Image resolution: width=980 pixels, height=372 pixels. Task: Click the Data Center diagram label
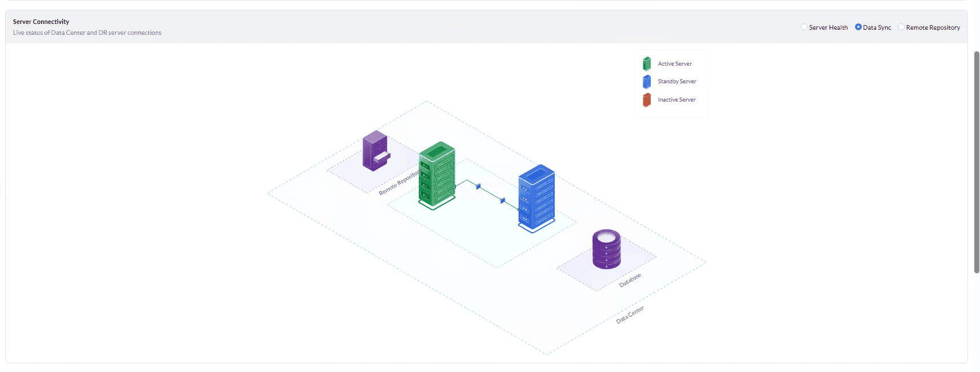click(630, 314)
